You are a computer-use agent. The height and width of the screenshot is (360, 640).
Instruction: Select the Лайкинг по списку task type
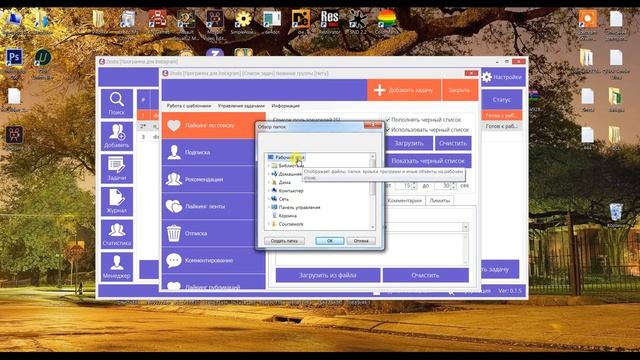click(213, 125)
